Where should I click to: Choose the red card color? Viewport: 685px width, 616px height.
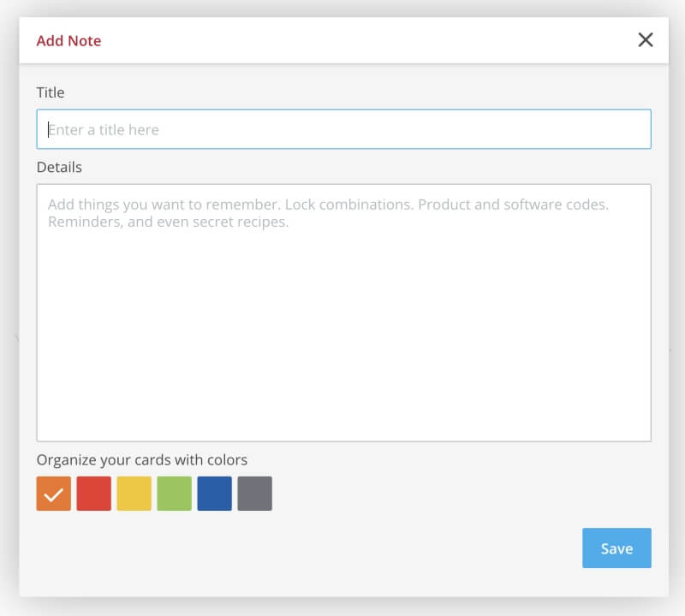coord(94,494)
